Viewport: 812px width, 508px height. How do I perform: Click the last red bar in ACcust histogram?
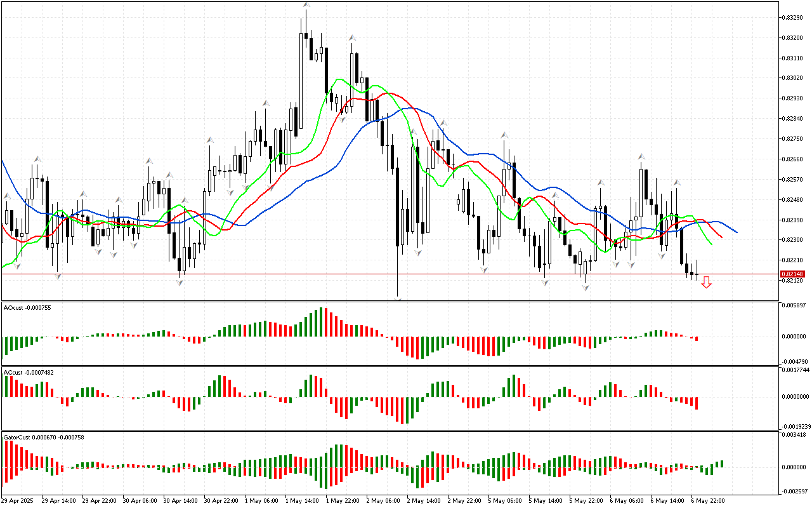coord(696,403)
